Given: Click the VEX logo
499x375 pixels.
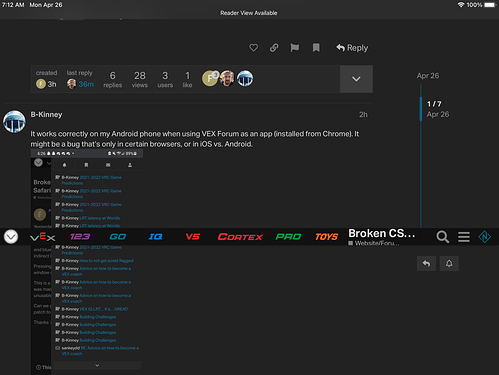Looking at the screenshot, I should tap(43, 237).
